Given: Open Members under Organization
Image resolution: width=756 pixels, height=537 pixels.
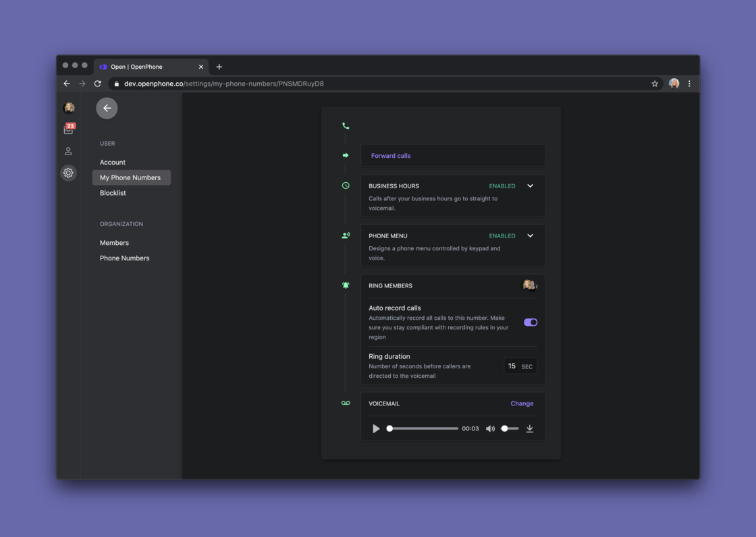Looking at the screenshot, I should (x=114, y=243).
